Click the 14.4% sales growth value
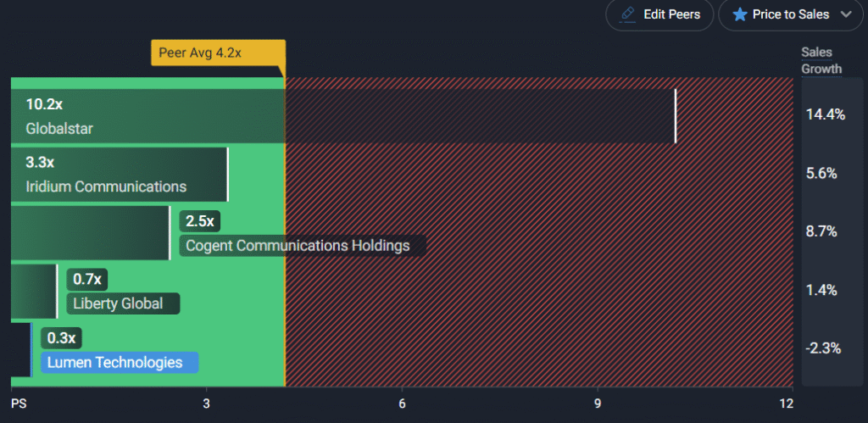 click(x=826, y=115)
